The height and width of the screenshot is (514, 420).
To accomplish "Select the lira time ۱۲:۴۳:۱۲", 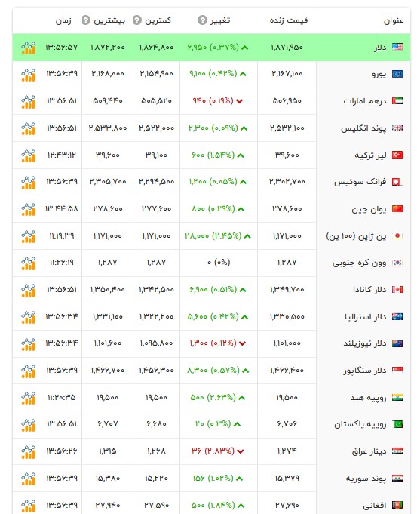I will [x=62, y=155].
